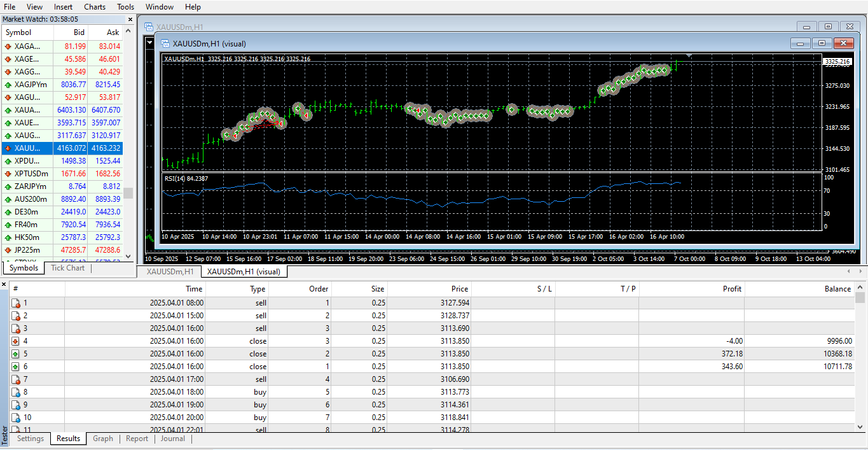This screenshot has height=450, width=868.
Task: Click the left chart tab scroll arrow
Action: [x=848, y=271]
